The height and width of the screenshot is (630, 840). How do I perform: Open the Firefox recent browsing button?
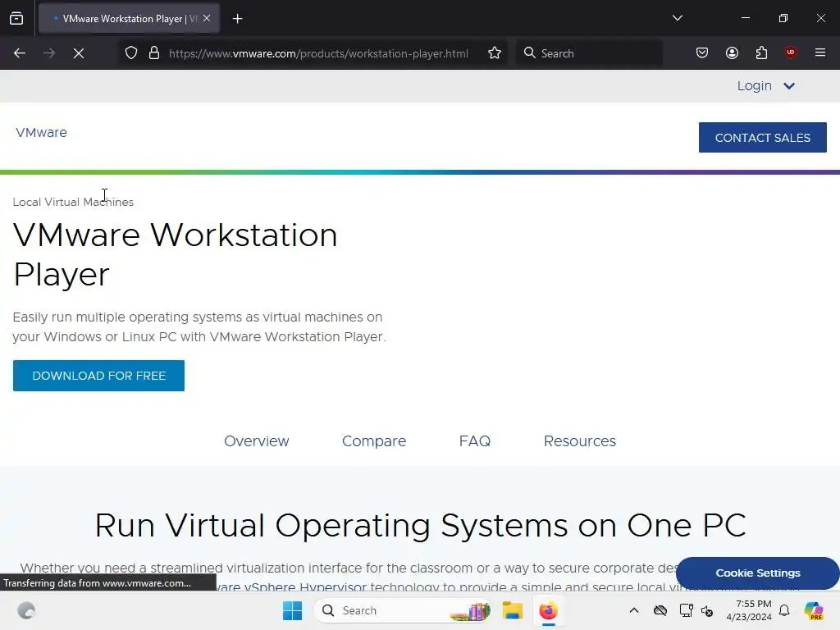pyautogui.click(x=16, y=19)
